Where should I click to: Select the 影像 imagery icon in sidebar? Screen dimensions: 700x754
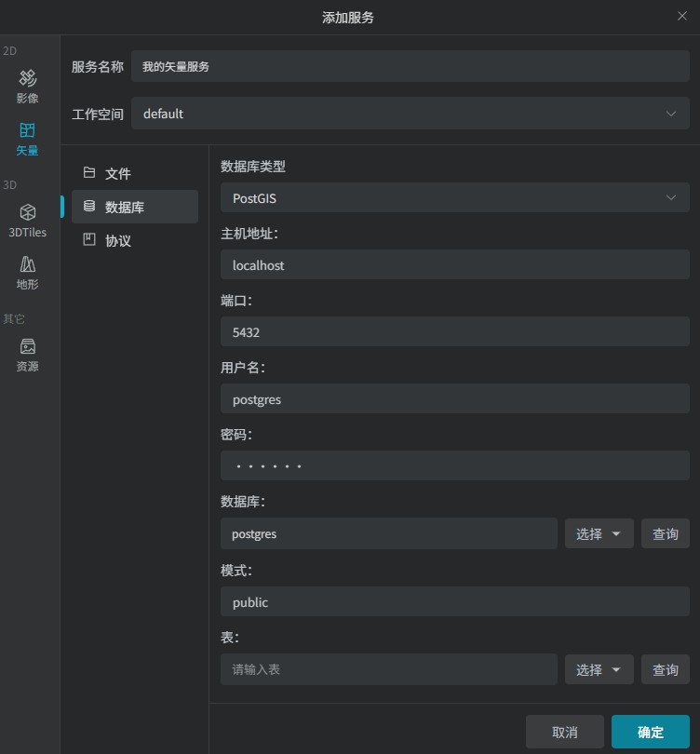[28, 78]
